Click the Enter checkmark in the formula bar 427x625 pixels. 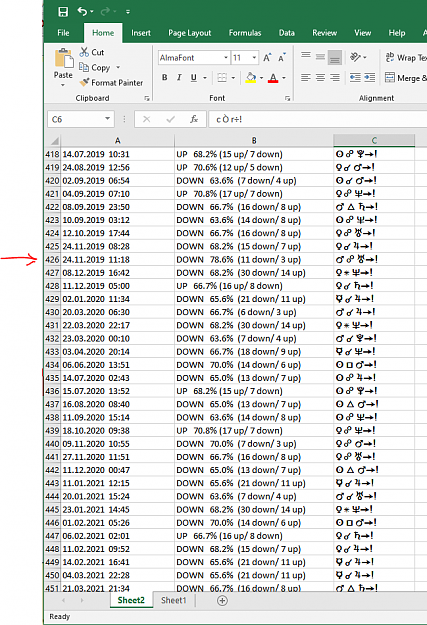(171, 119)
